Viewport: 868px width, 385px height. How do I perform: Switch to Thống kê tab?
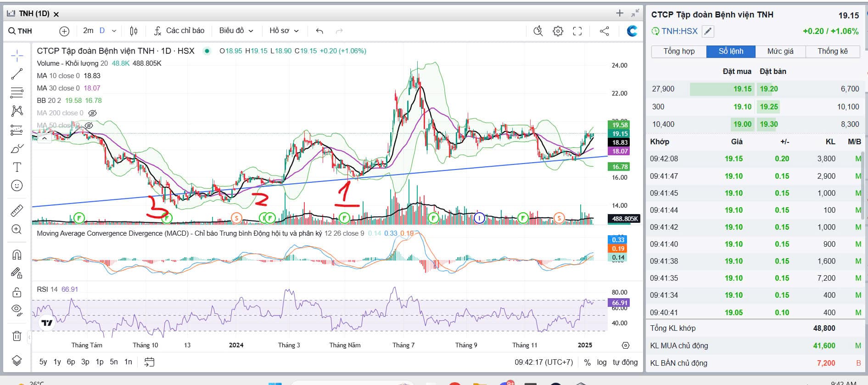tap(833, 51)
